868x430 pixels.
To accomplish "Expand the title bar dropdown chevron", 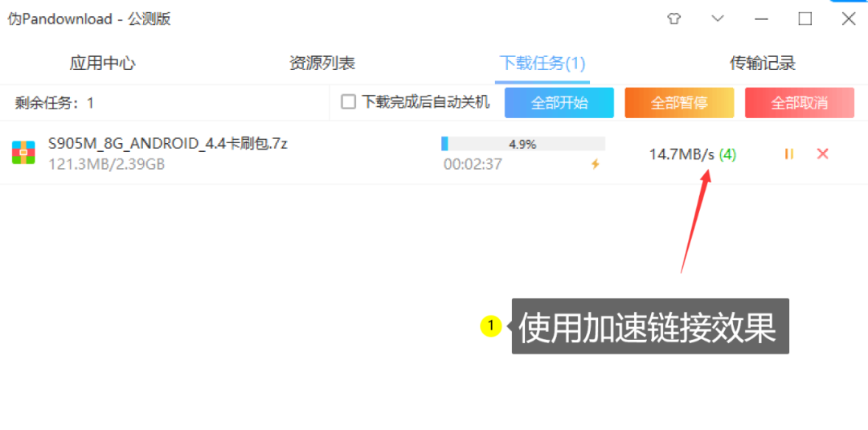I will click(x=718, y=18).
